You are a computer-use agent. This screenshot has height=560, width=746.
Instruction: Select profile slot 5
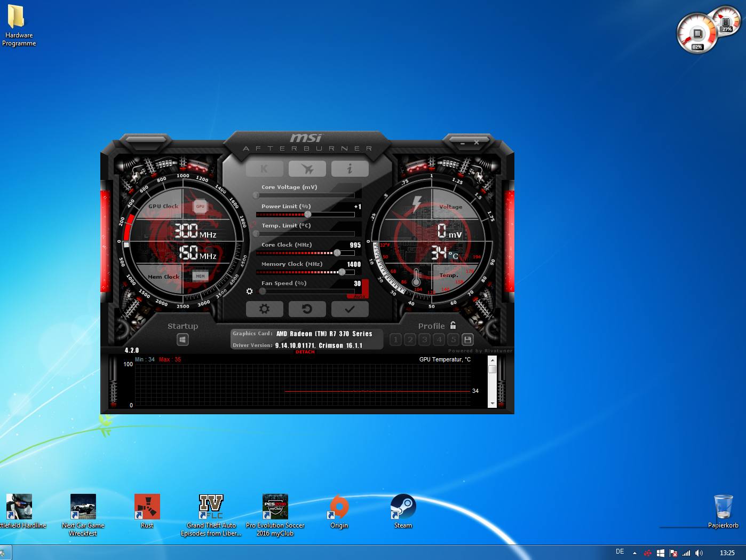(x=453, y=340)
